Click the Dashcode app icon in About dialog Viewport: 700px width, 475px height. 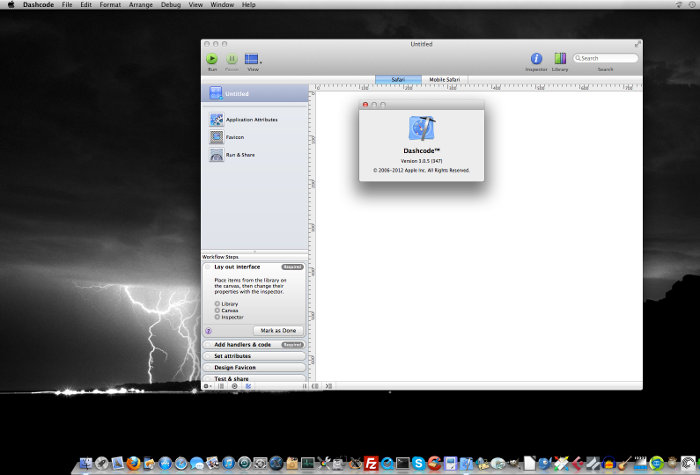coord(421,129)
